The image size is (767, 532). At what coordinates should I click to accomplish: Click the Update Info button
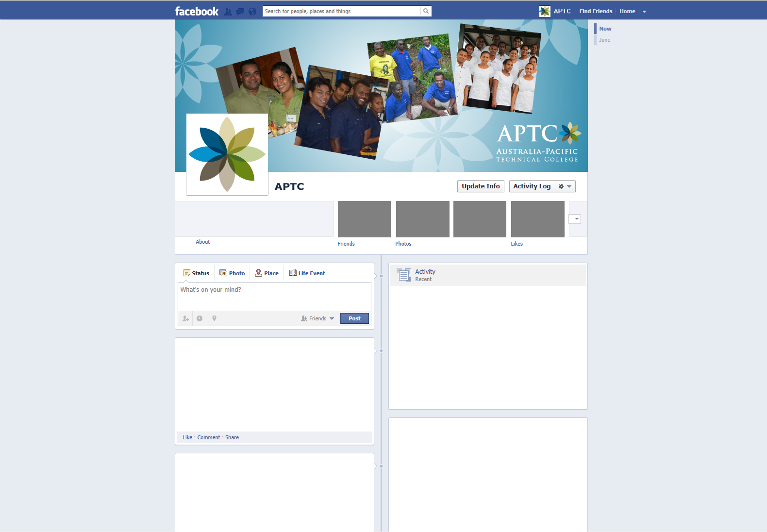(481, 186)
